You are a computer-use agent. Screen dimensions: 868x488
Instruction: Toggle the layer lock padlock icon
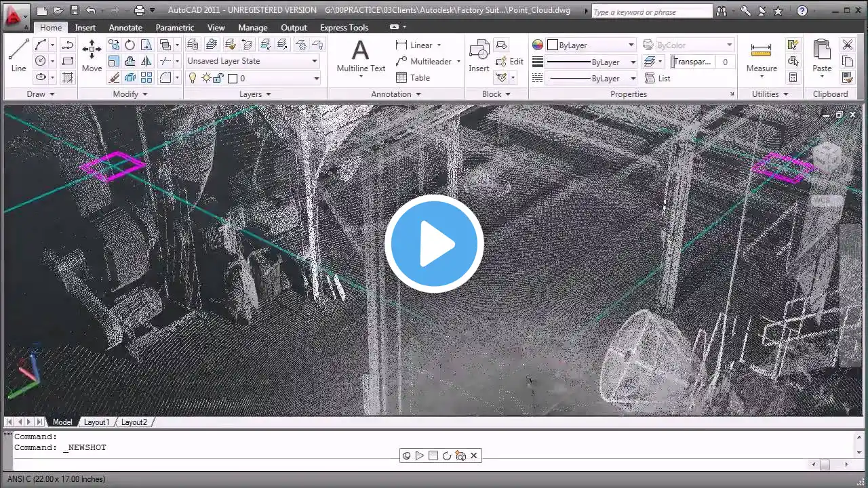click(218, 78)
